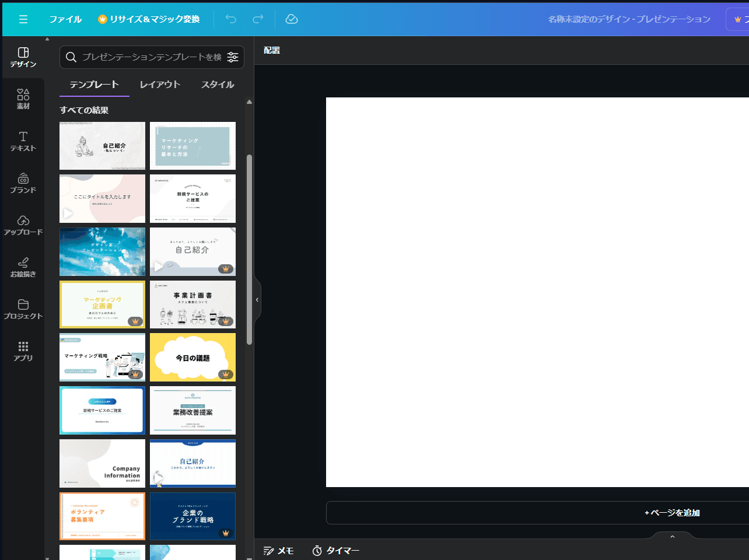The image size is (749, 560).
Task: Open the 素材 elements panel
Action: pyautogui.click(x=23, y=99)
